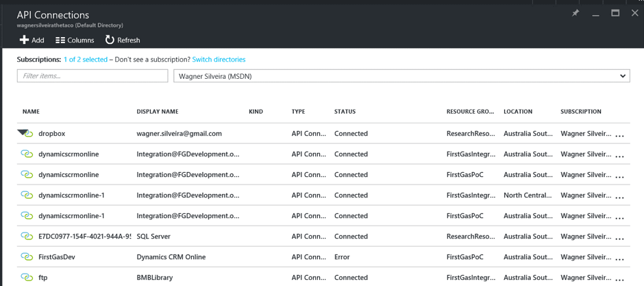Viewport: 644px width, 286px height.
Task: Click the Add plus icon
Action: pyautogui.click(x=24, y=40)
